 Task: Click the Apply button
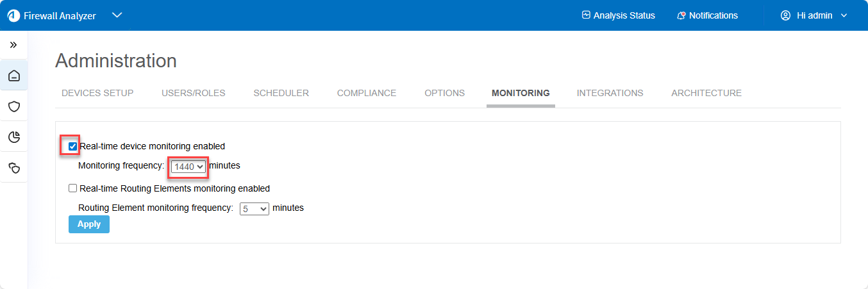pos(89,224)
